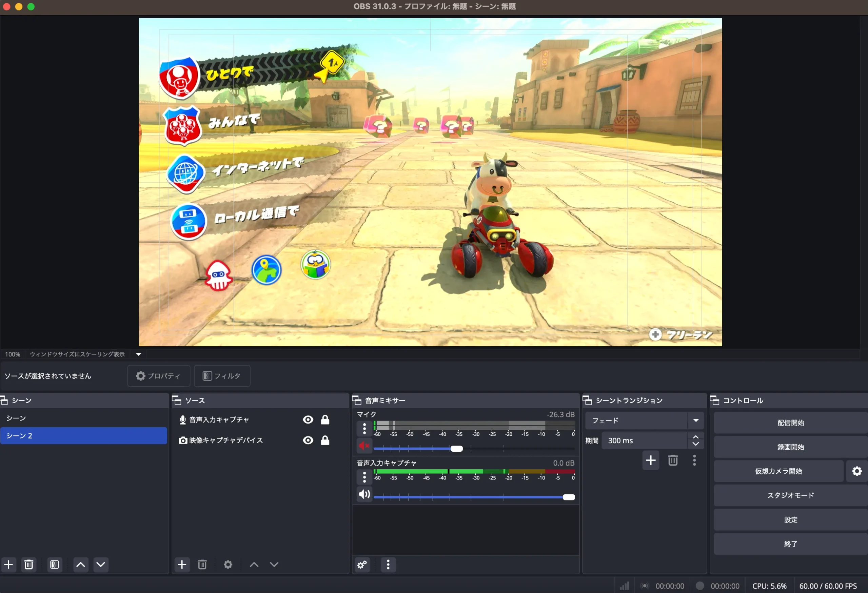The image size is (868, 593).
Task: Enable スタジオモード
Action: (791, 495)
